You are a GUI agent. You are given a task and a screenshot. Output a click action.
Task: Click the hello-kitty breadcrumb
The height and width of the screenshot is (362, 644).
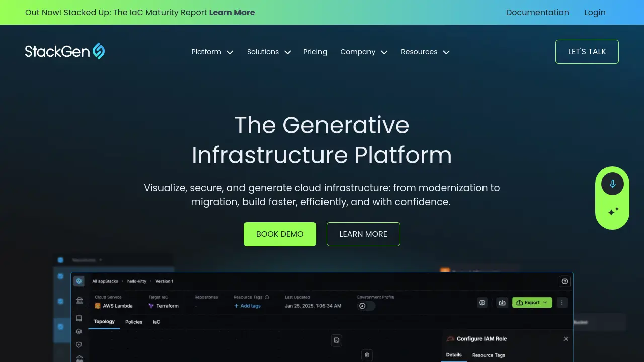136,281
